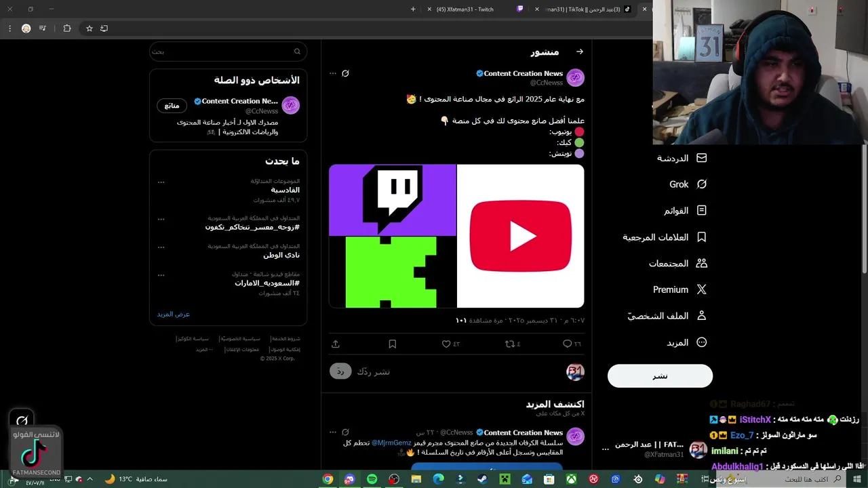Open الدردشة chat from the X sidebar

(x=682, y=158)
